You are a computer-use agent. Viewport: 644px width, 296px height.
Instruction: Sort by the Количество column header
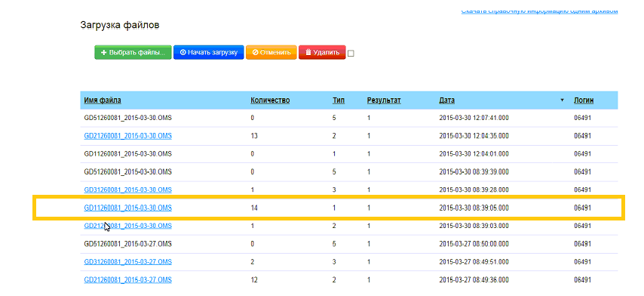[270, 100]
